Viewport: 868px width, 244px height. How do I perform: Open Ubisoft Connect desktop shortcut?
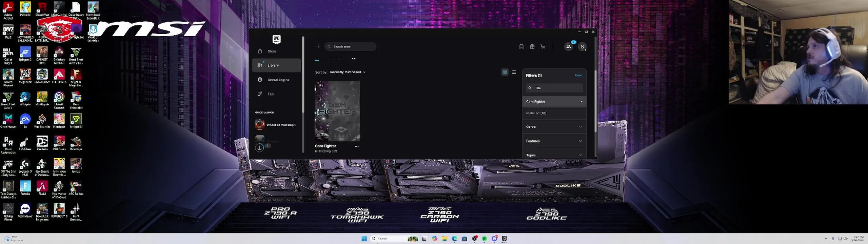tap(59, 101)
